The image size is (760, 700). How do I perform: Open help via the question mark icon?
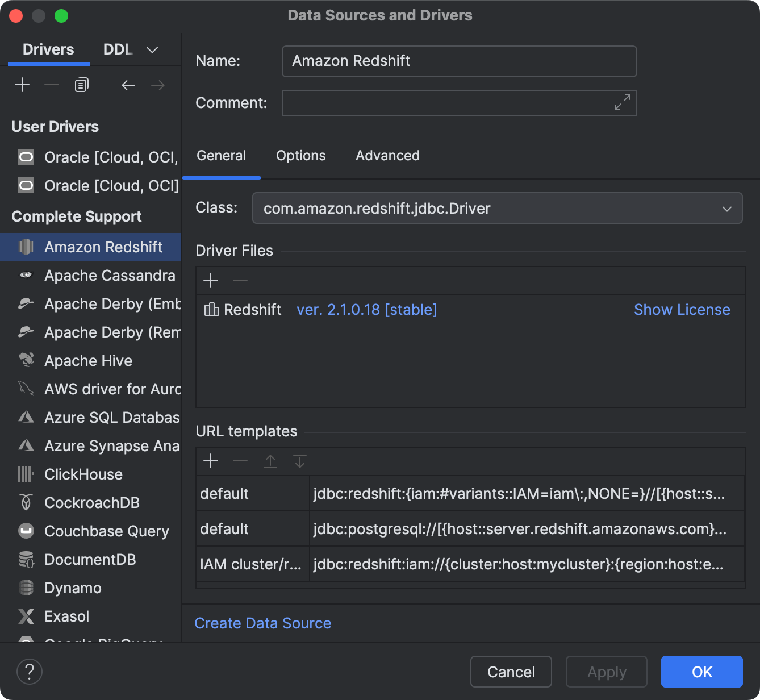click(x=30, y=672)
